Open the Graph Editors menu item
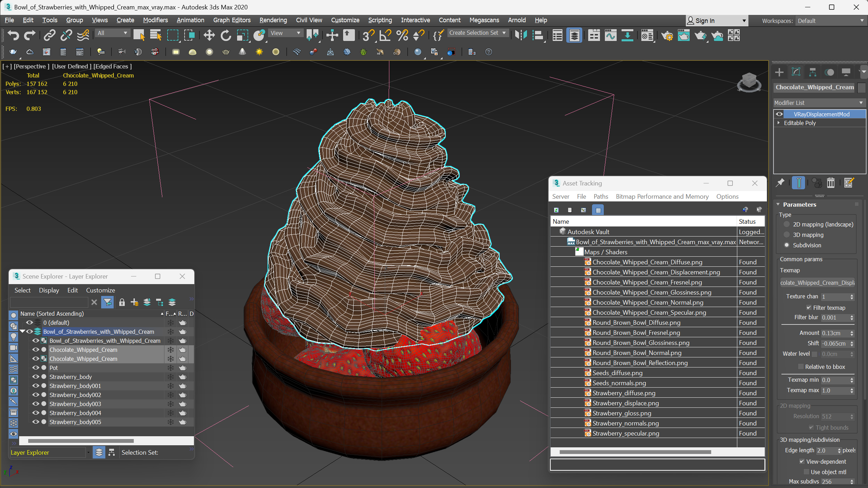The width and height of the screenshot is (868, 488). (233, 20)
